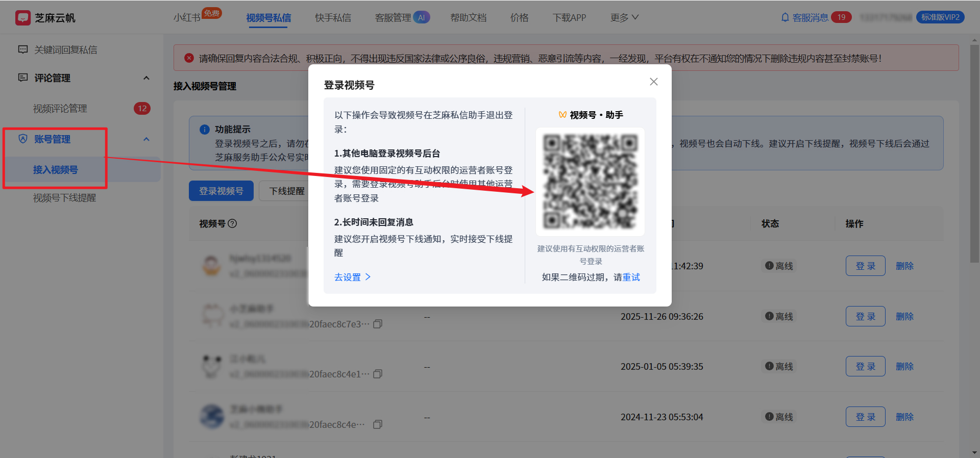Click the avatar in the 1:42:39 row
The width and height of the screenshot is (980, 458).
211,266
